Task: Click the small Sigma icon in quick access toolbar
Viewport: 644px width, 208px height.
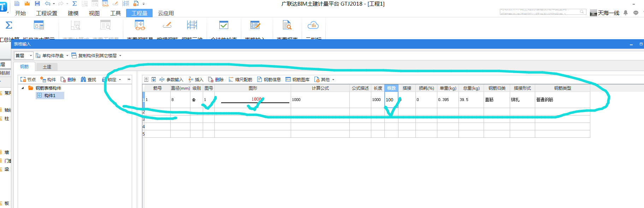Action: [75, 4]
